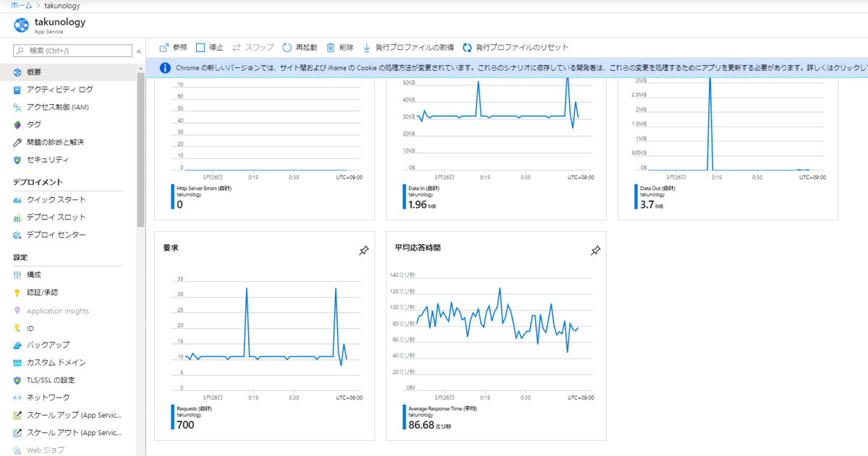Open the Chrome Cookie notice banner text

(521, 68)
